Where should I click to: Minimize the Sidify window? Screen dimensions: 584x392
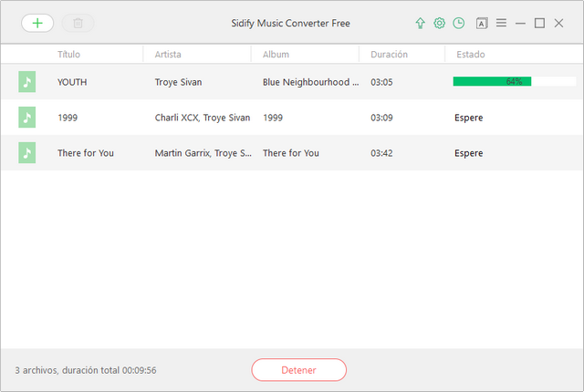[520, 23]
